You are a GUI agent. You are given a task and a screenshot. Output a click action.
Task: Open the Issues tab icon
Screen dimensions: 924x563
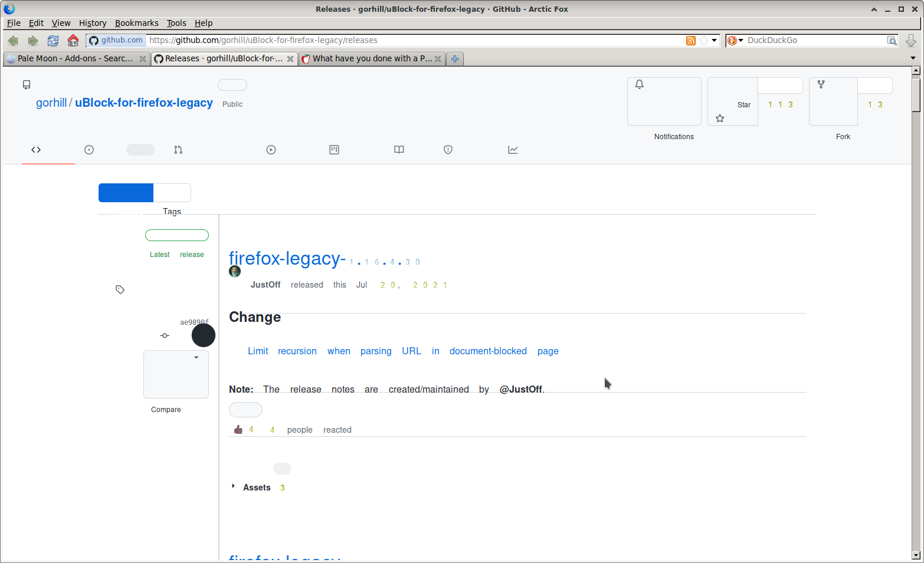(89, 150)
